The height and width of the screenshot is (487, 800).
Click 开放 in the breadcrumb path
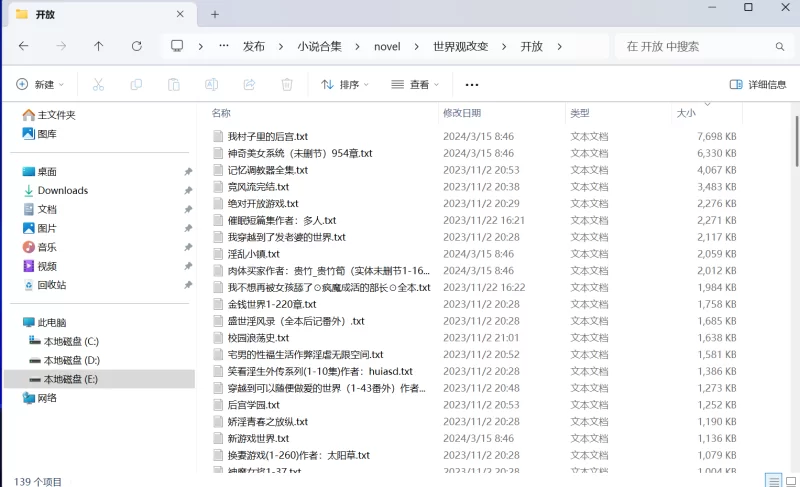point(531,47)
